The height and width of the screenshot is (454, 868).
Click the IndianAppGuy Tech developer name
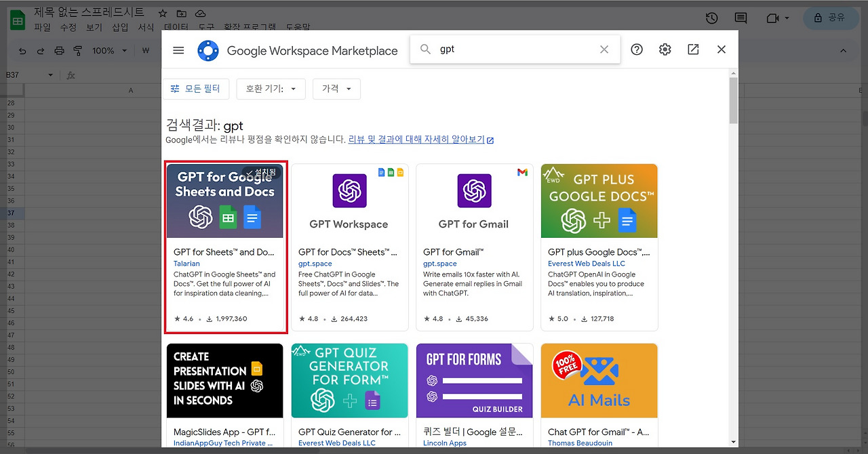(223, 443)
